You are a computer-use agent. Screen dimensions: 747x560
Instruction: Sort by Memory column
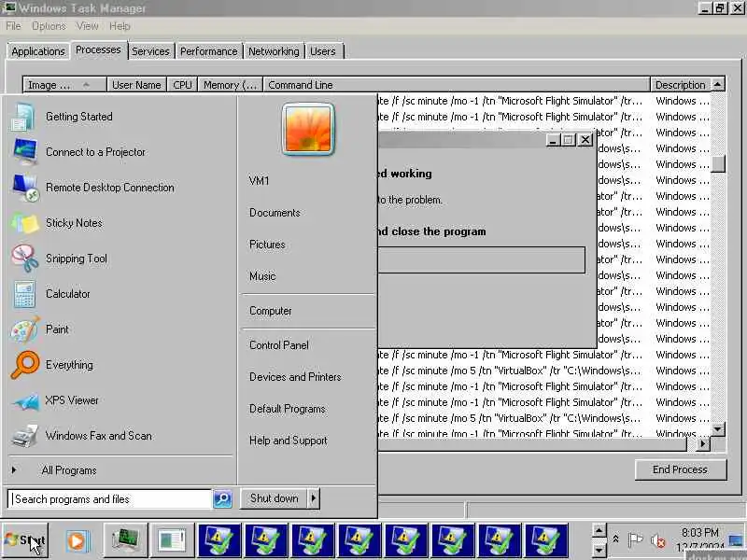[231, 85]
